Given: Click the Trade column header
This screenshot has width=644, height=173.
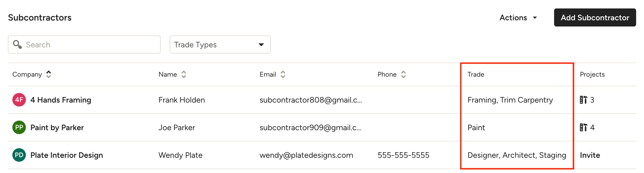Looking at the screenshot, I should pyautogui.click(x=476, y=74).
